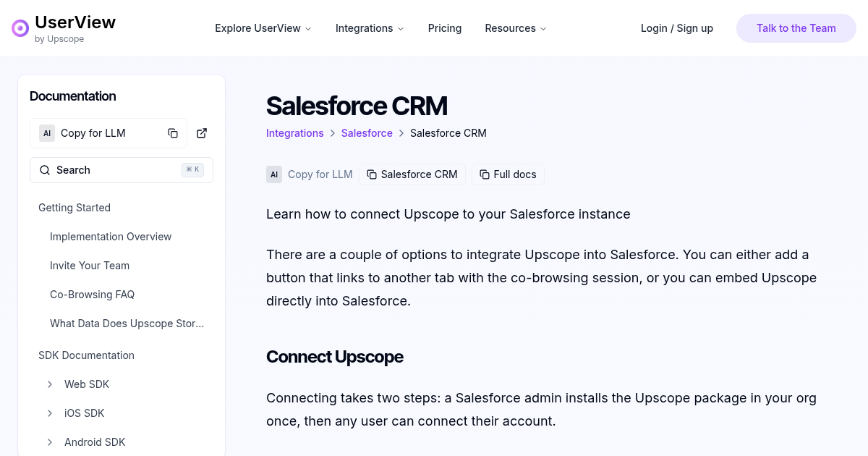Image resolution: width=868 pixels, height=456 pixels.
Task: Click the magnifier icon in the Search box
Action: 45,170
